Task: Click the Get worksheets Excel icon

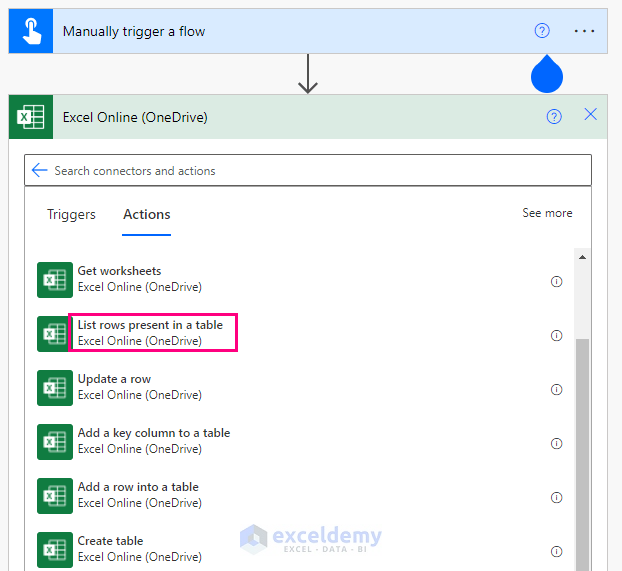Action: (x=55, y=280)
